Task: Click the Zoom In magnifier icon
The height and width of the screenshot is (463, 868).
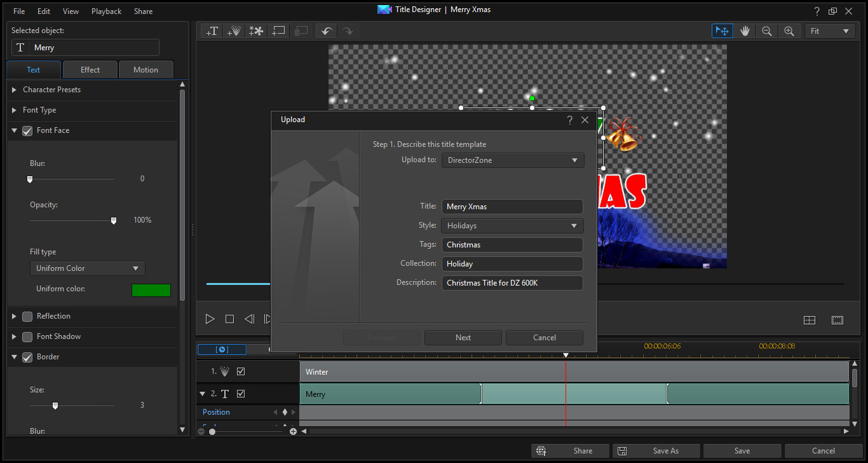Action: pos(789,31)
